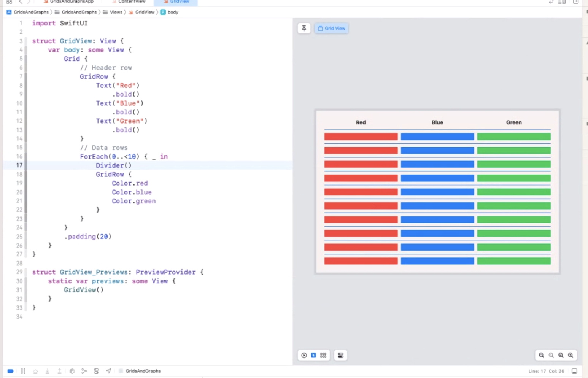Screen dimensions: 588x378
Task: Zoom in the preview canvas
Action: coord(571,355)
